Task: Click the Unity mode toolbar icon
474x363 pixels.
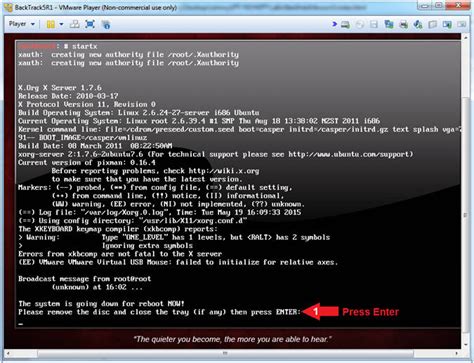Action: tap(106, 24)
